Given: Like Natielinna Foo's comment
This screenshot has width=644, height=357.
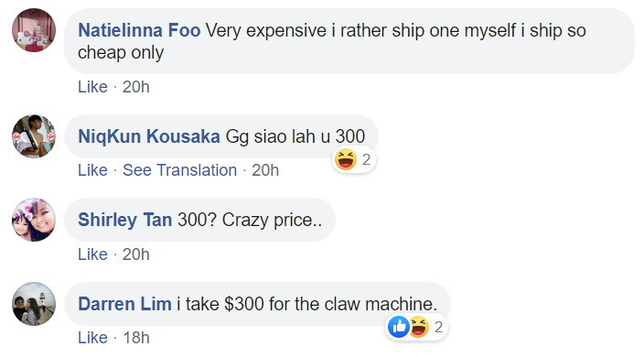Looking at the screenshot, I should coord(92,87).
